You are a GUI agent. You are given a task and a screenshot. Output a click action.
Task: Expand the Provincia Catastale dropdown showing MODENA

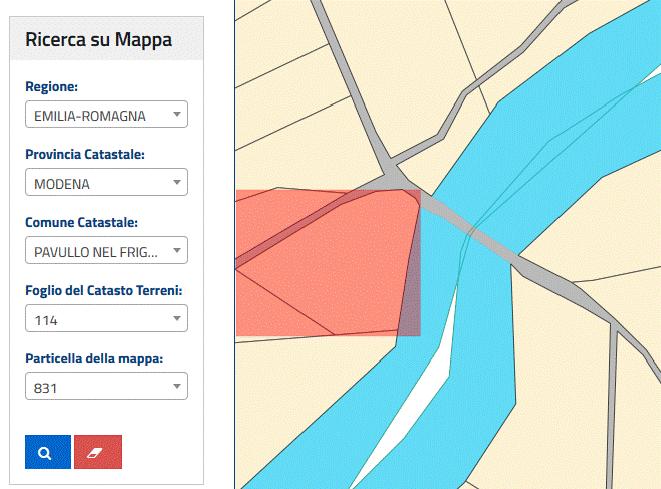105,183
